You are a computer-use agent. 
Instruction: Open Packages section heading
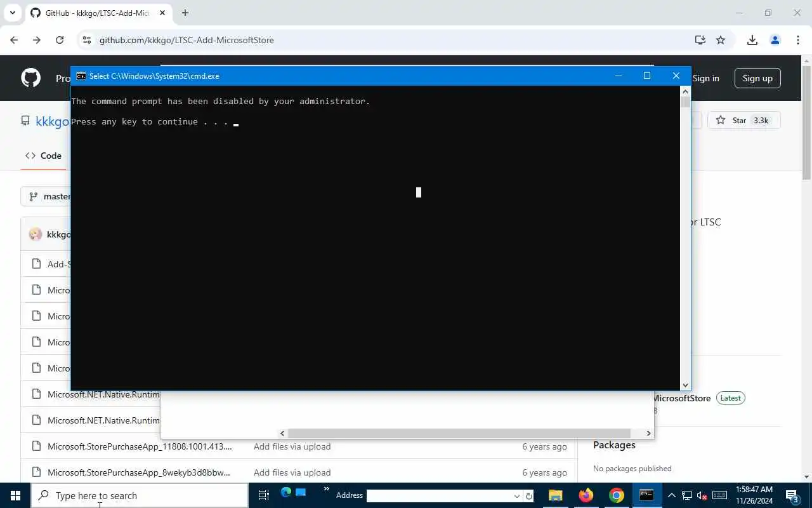[614, 444]
